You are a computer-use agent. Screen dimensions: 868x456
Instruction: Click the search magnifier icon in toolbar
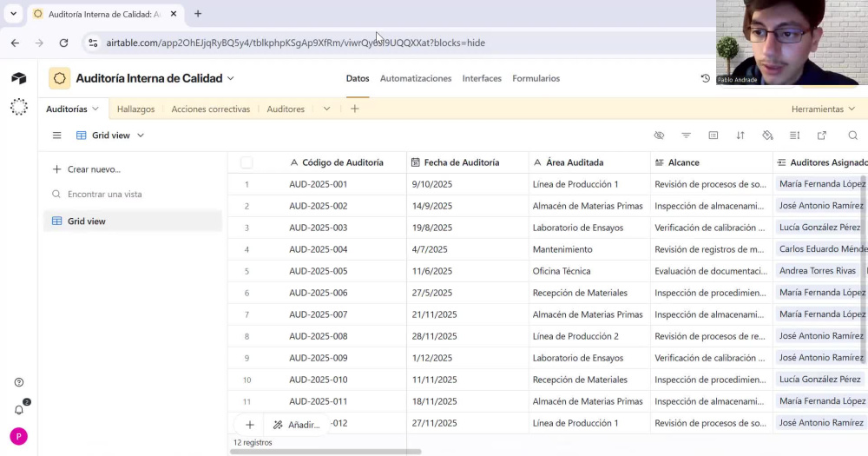853,135
